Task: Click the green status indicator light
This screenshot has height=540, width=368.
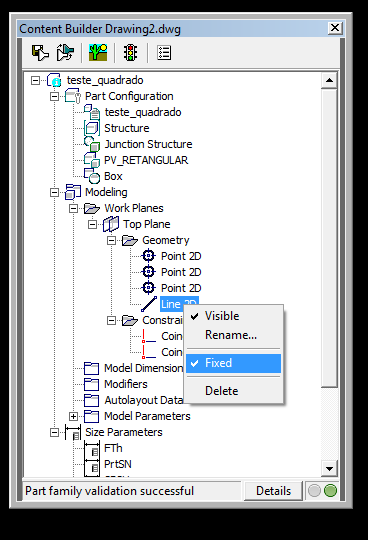Action: pyautogui.click(x=330, y=491)
